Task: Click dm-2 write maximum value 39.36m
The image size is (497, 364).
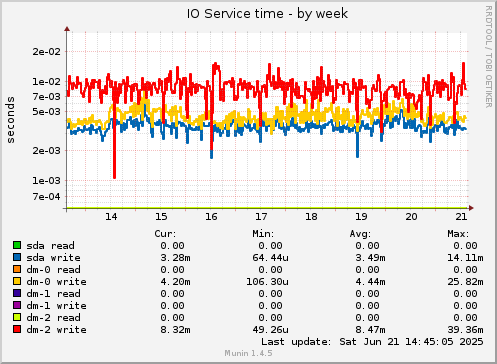Action: pyautogui.click(x=465, y=330)
